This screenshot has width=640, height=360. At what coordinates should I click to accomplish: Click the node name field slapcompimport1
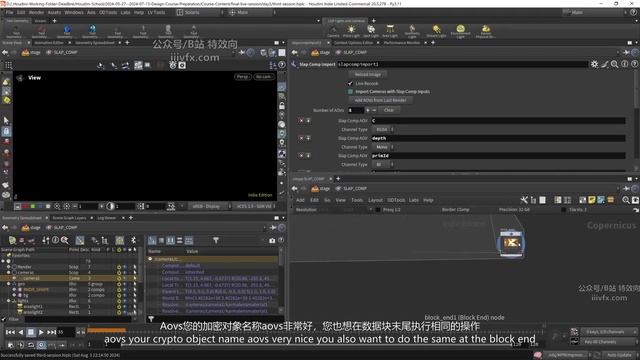tap(462, 64)
